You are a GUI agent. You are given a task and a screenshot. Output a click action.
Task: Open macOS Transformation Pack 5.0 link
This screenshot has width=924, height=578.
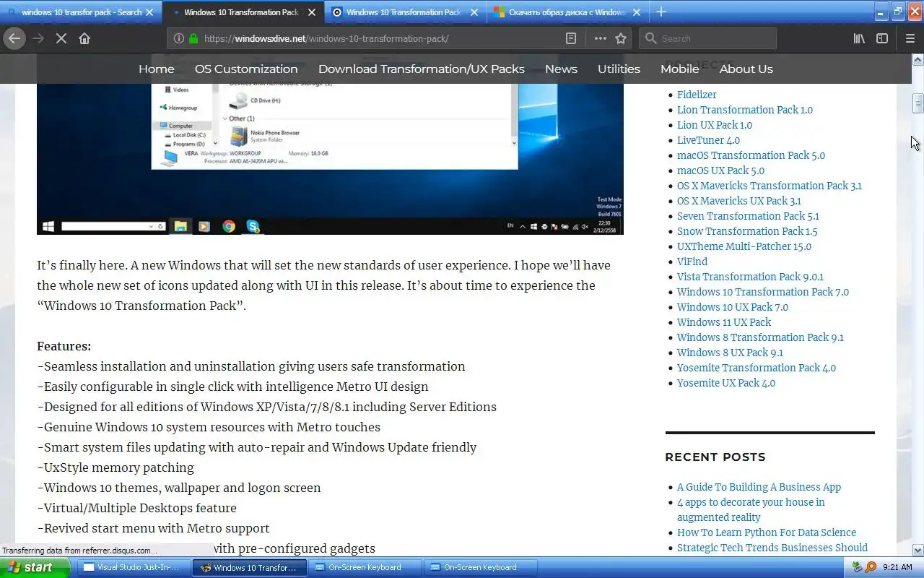751,155
